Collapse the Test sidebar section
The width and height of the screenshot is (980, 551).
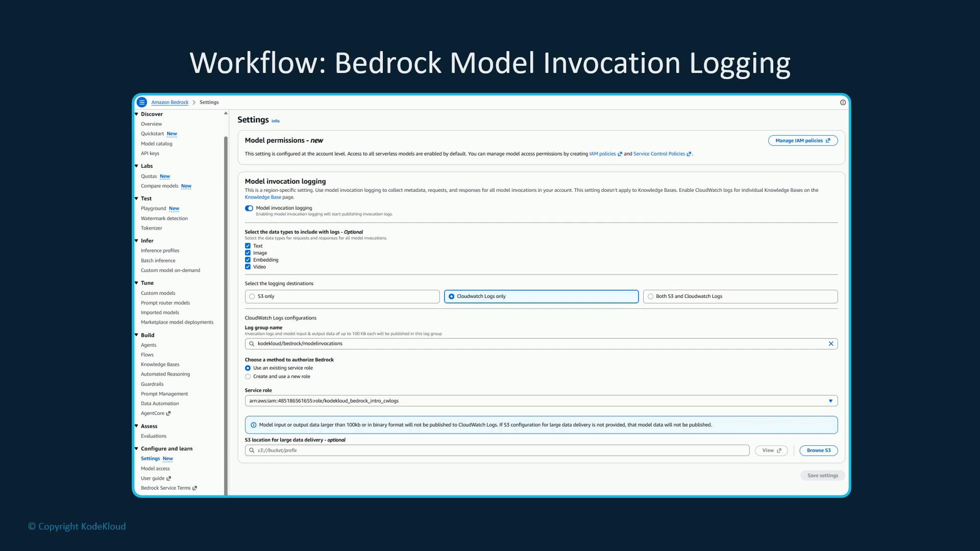click(136, 198)
